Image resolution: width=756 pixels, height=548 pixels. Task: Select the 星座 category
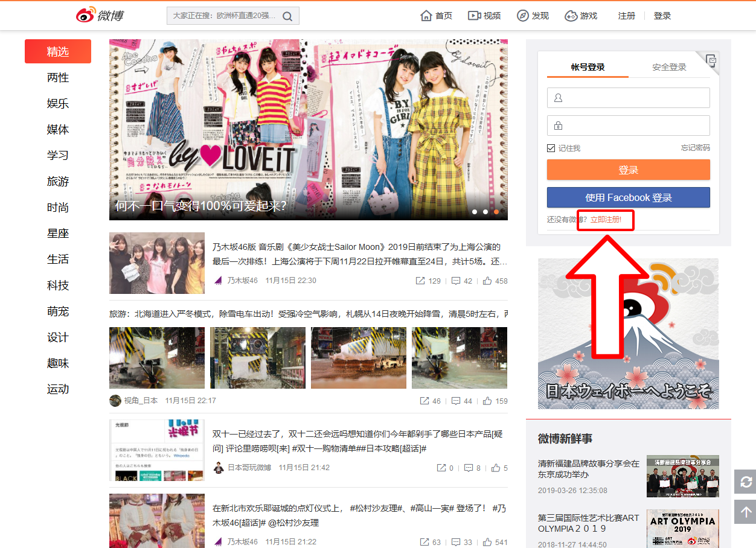tap(58, 234)
